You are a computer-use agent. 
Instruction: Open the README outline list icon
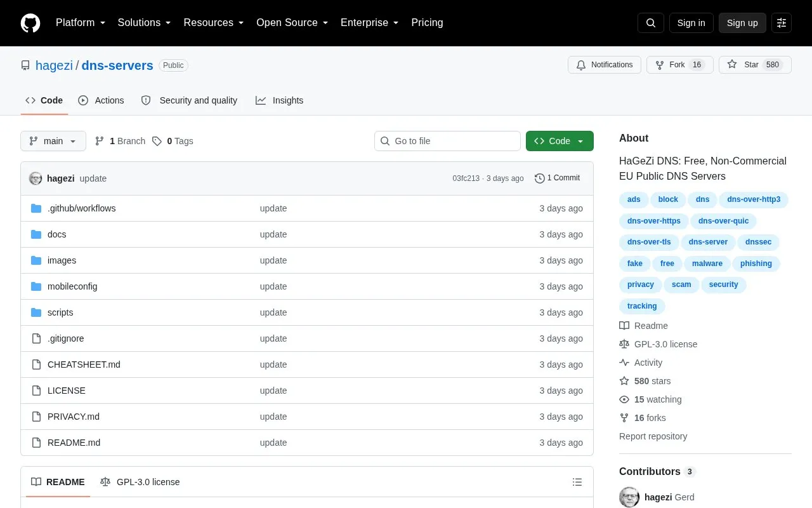click(577, 482)
